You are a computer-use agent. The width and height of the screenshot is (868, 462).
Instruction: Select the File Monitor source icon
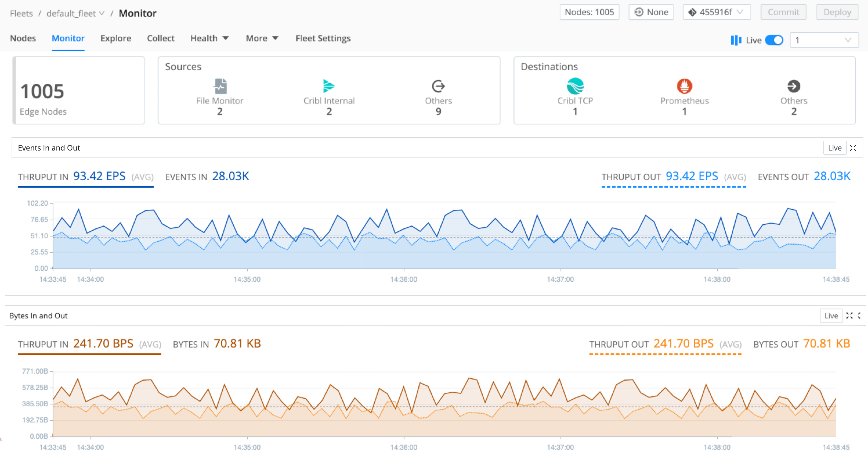[220, 87]
